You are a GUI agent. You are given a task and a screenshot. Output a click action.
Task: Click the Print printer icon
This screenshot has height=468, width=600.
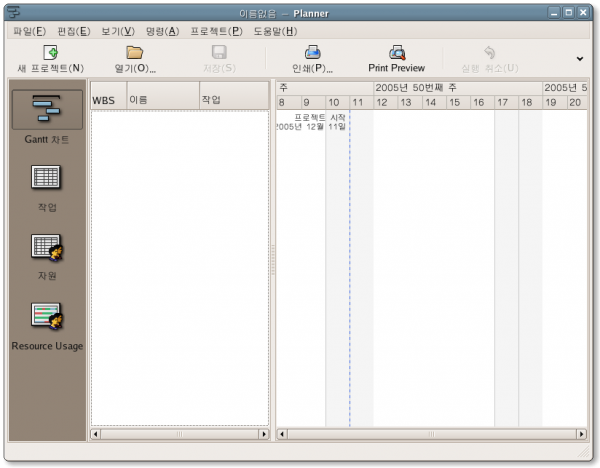tap(313, 52)
